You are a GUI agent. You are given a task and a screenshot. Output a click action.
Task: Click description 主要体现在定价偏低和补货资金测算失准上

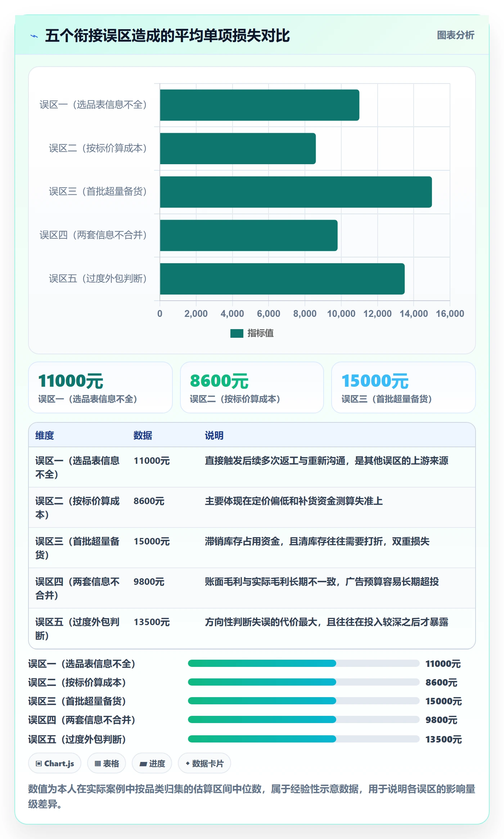pos(294,501)
